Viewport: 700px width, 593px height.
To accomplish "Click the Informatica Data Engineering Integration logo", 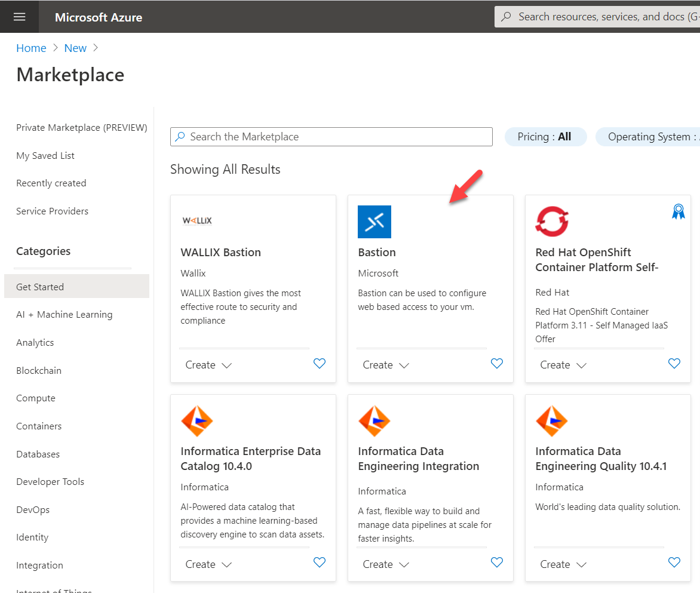I will 374,421.
